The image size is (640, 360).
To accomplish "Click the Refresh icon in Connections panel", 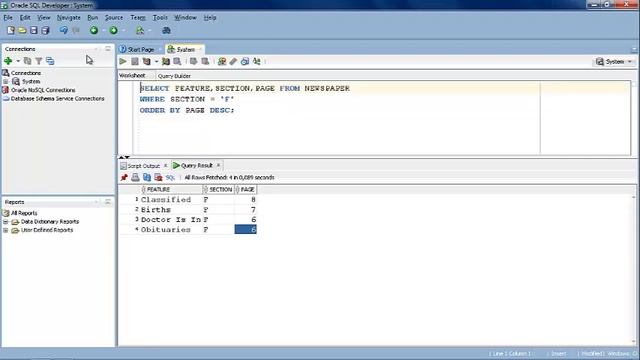I will click(27, 61).
